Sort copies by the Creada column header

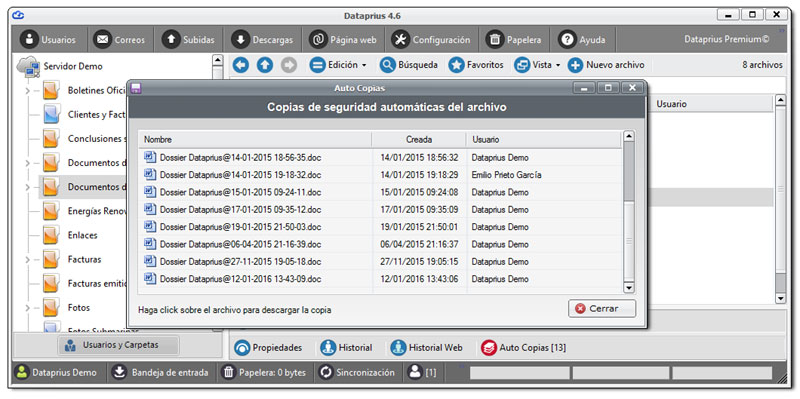[419, 139]
